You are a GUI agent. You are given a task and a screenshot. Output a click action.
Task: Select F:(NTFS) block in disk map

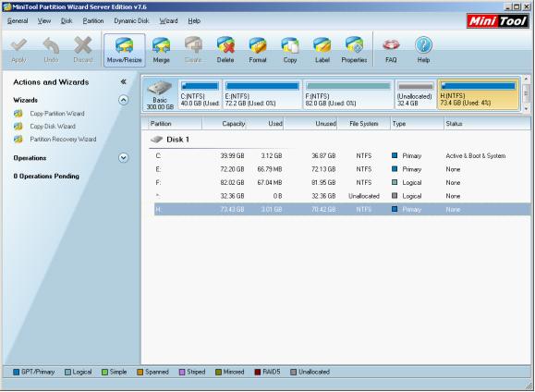coord(348,94)
